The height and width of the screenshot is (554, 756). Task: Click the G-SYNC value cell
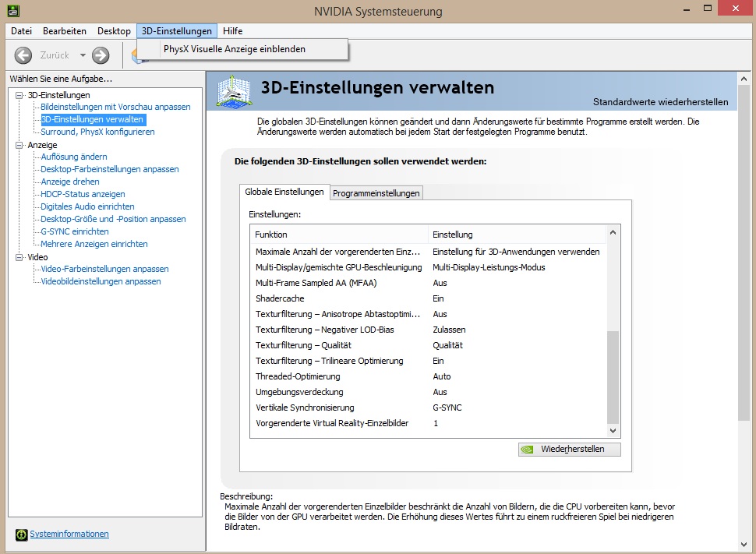(x=447, y=408)
